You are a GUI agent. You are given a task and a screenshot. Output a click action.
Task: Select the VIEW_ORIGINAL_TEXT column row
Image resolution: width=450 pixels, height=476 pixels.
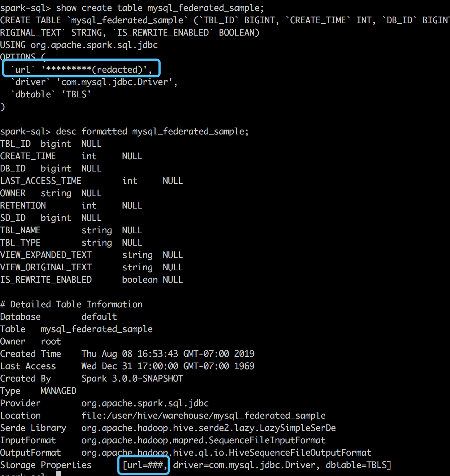coord(92,267)
